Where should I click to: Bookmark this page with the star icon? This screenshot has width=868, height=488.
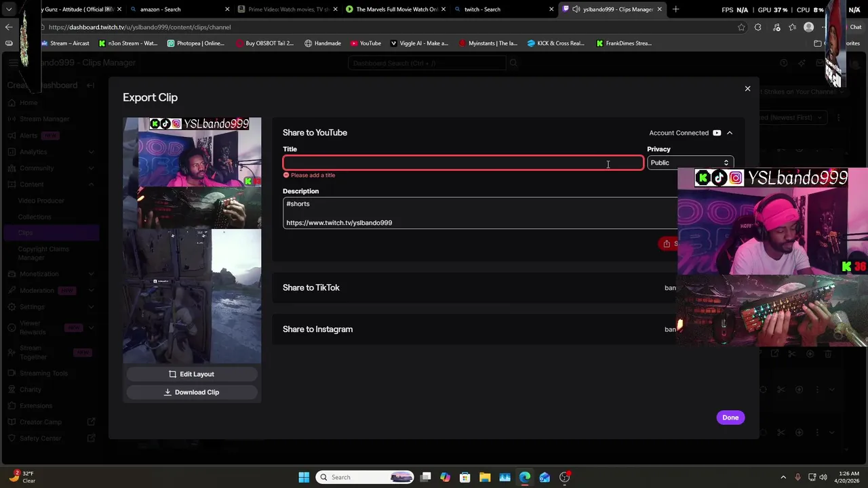(x=741, y=27)
